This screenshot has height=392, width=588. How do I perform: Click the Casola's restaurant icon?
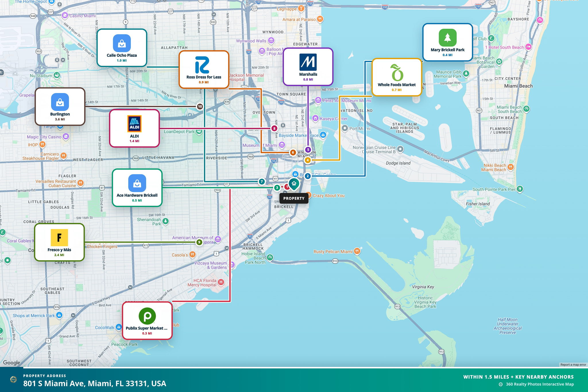click(192, 254)
